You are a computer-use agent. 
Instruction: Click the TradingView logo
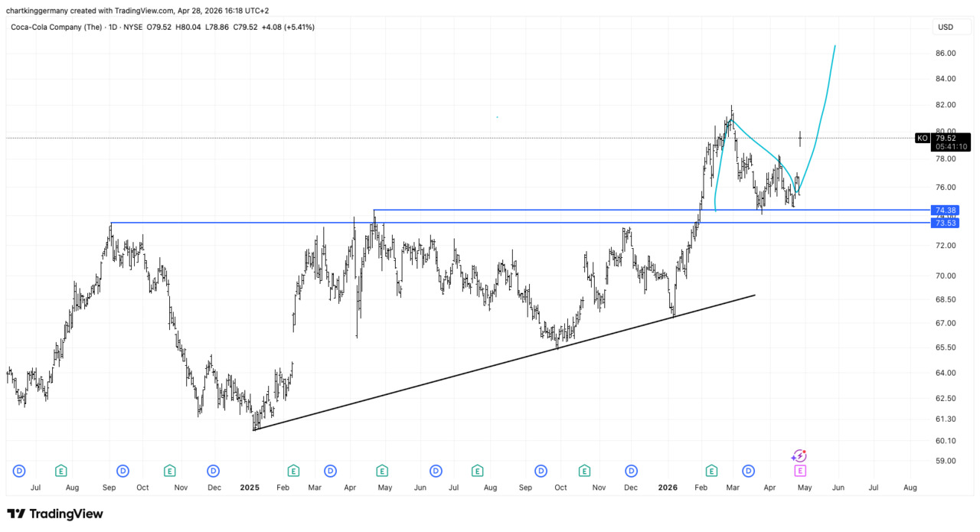55,514
